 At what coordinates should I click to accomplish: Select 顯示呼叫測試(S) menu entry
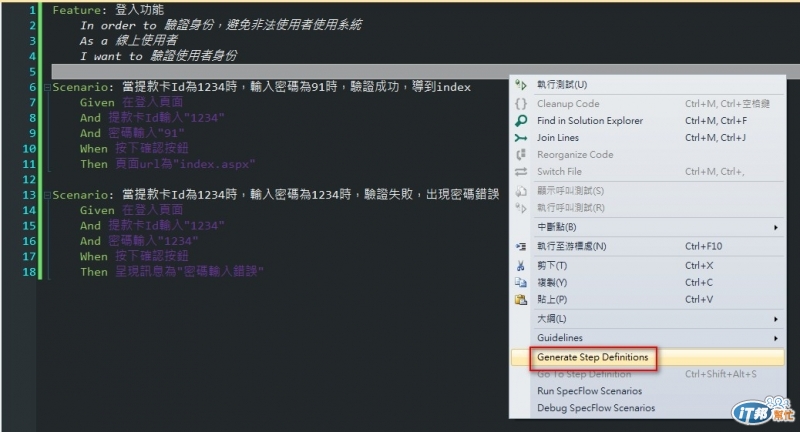click(647, 191)
